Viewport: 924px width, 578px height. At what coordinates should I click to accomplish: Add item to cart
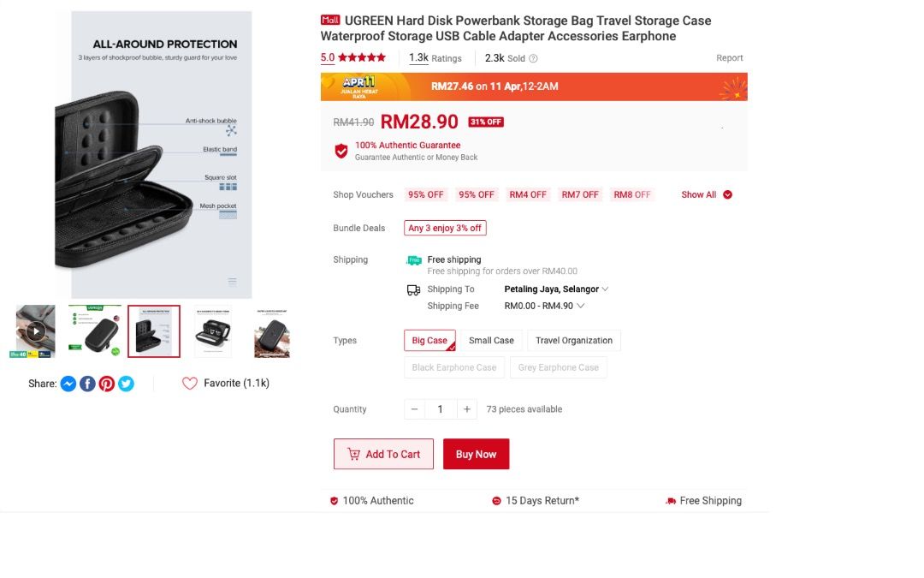pos(383,455)
